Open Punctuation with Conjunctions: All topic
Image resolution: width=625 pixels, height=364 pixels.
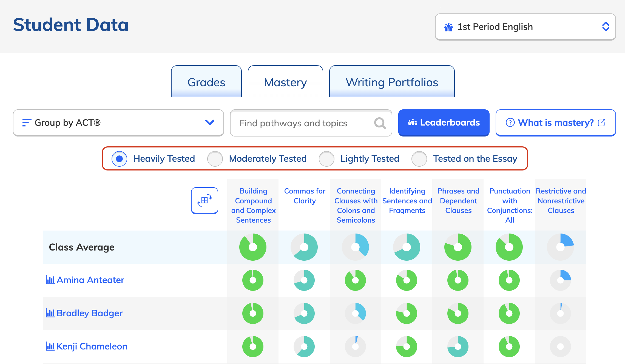coord(510,206)
